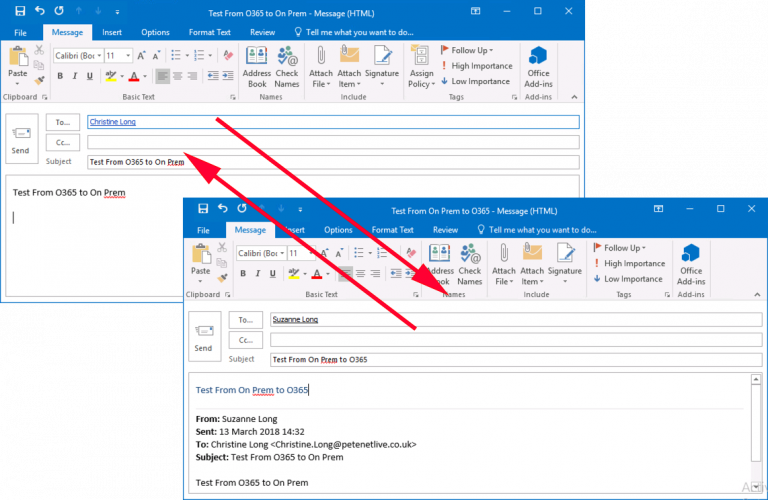Open File tab in back window

pos(20,32)
